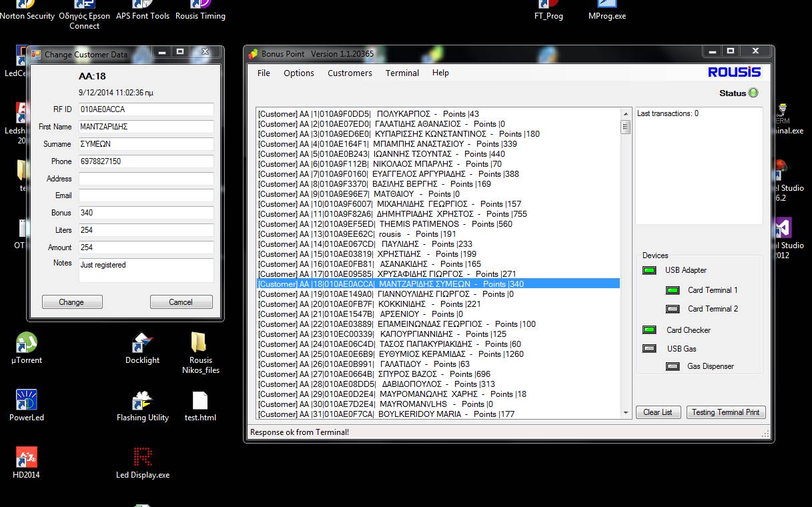812x507 pixels.
Task: Open the Options menu
Action: 298,73
